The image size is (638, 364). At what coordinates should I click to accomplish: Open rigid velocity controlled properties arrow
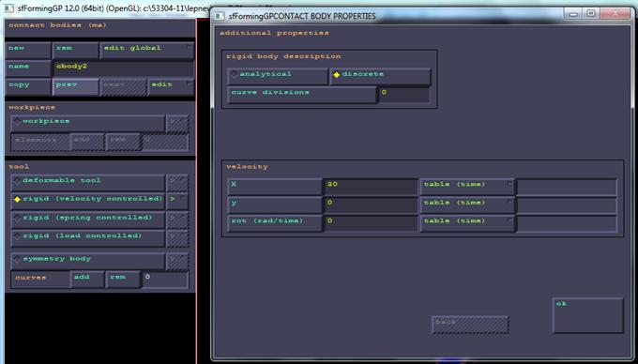pyautogui.click(x=177, y=201)
